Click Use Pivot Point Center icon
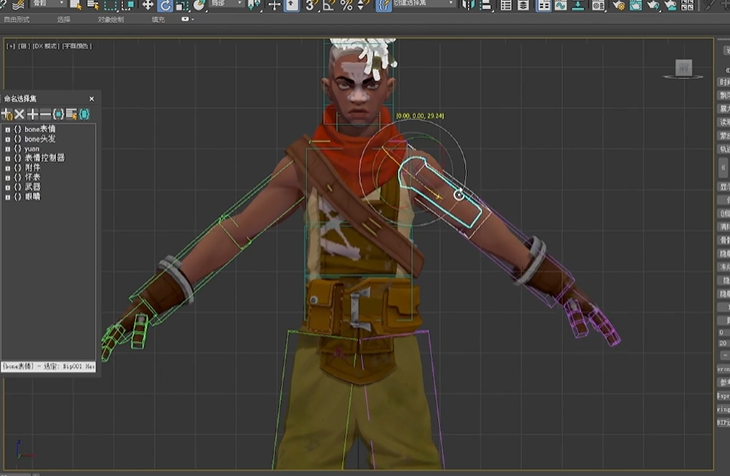 pyautogui.click(x=254, y=5)
